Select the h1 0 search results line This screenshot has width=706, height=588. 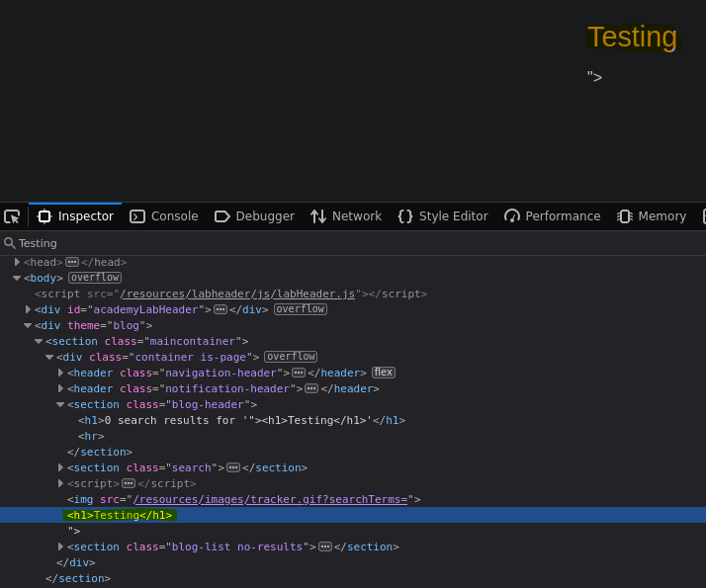[242, 420]
